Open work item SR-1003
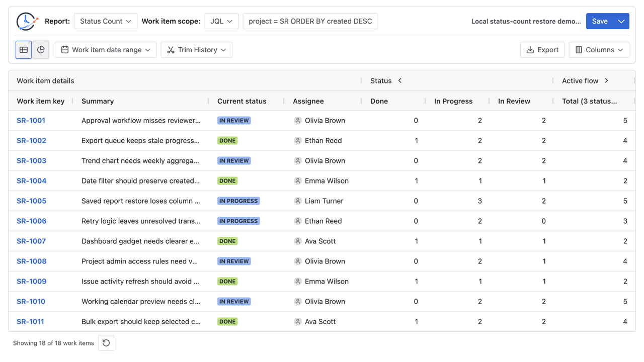The height and width of the screenshot is (362, 644). tap(31, 160)
